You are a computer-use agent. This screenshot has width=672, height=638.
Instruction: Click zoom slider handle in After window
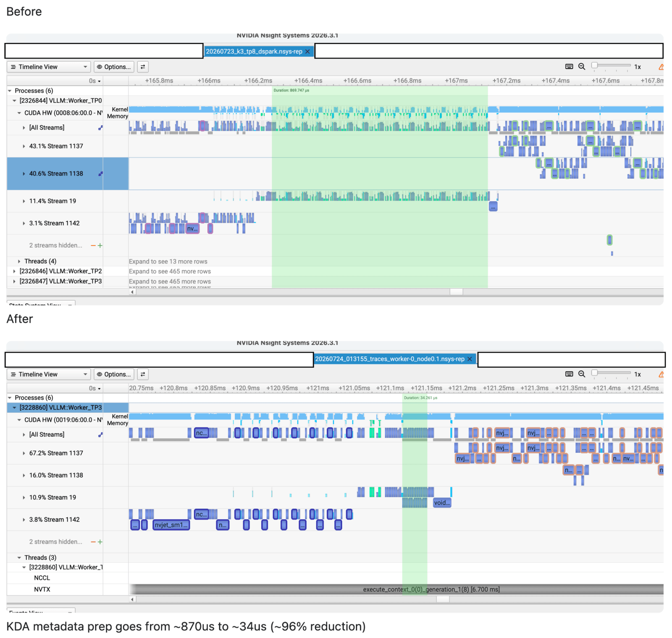(x=594, y=372)
